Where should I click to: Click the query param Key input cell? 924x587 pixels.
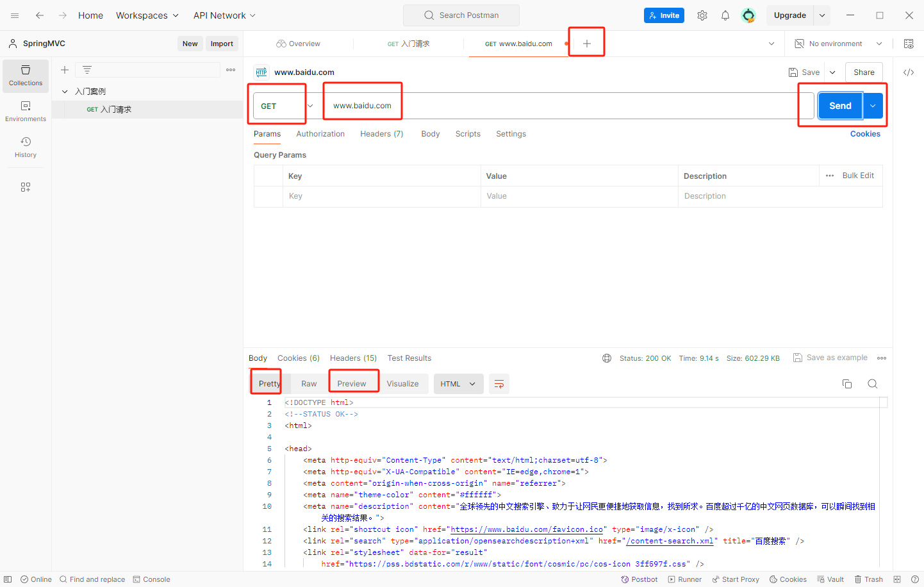coord(382,196)
